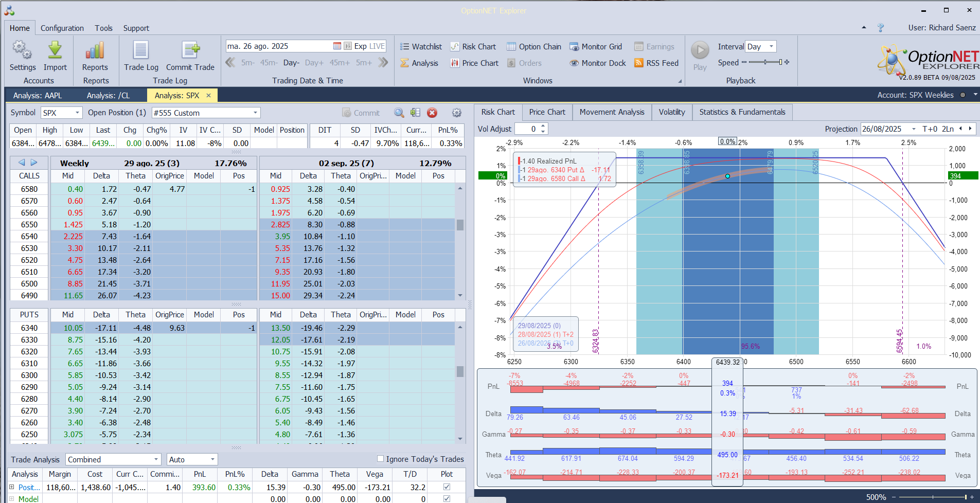Go to previous expiration with left arrow
The image size is (980, 503).
22,163
